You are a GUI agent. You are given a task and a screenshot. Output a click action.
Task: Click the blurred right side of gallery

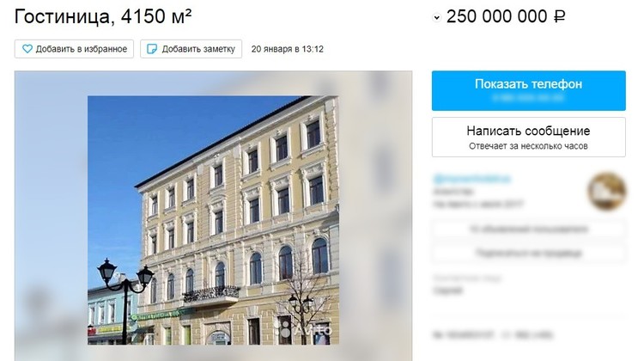pos(376,216)
